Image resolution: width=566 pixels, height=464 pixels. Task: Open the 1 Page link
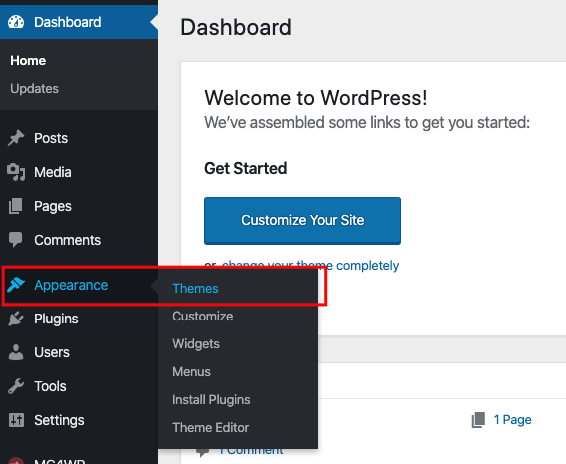[x=512, y=420]
